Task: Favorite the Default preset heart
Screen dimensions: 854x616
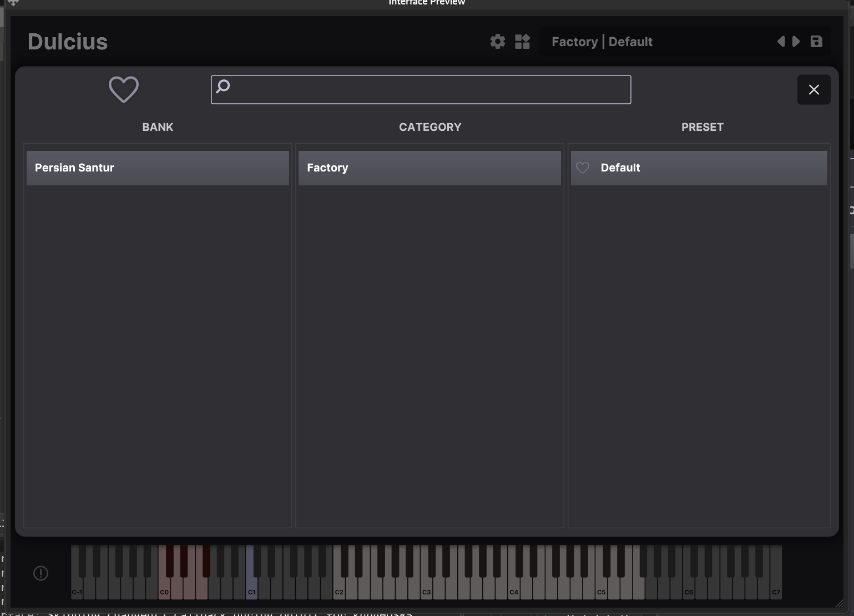Action: tap(583, 168)
